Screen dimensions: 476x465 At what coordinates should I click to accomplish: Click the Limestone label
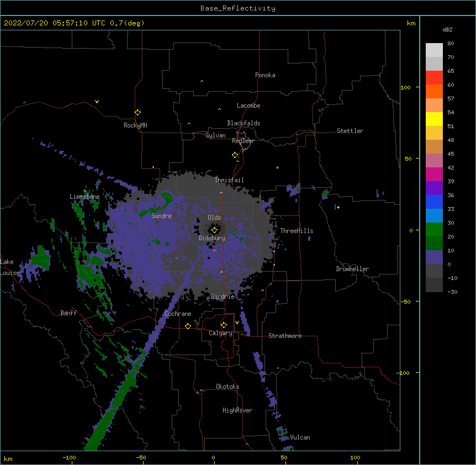point(84,197)
